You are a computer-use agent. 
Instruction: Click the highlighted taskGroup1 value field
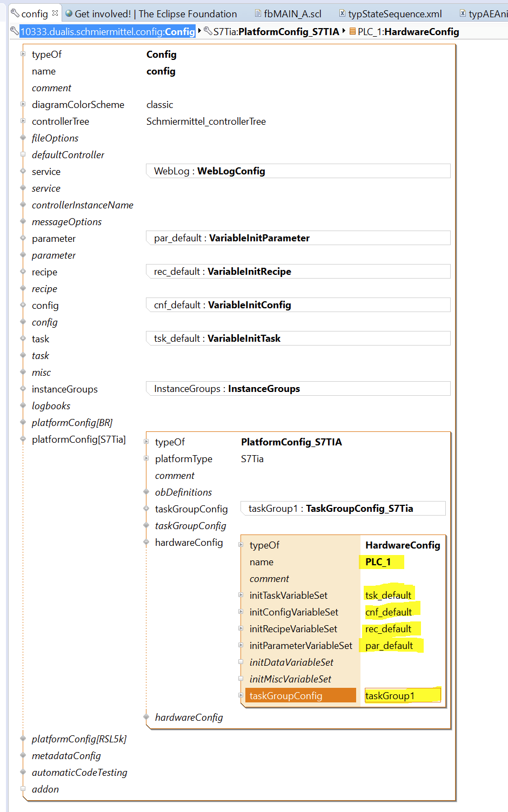click(x=402, y=695)
